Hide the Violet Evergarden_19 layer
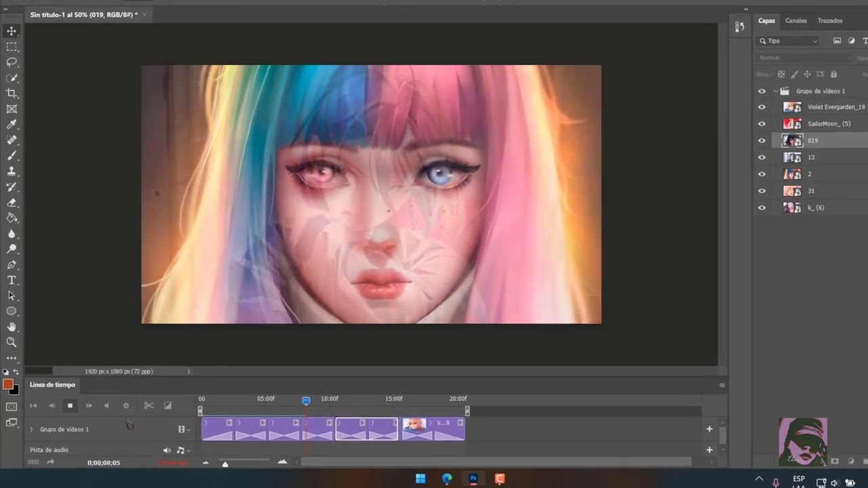 762,107
